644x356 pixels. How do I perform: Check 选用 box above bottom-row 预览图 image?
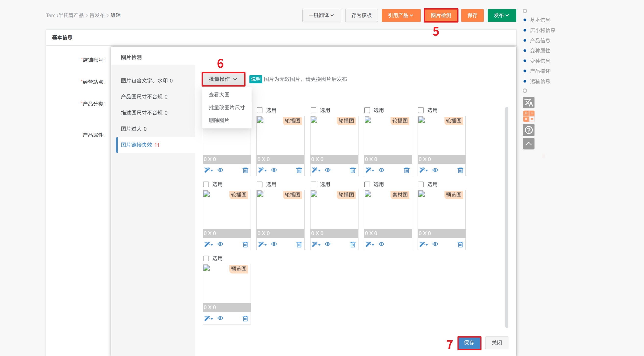[206, 258]
